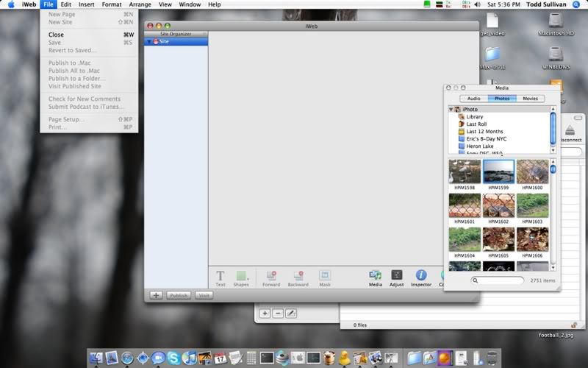Click the Media panel search field
This screenshot has height=368, width=588.
pyautogui.click(x=498, y=280)
